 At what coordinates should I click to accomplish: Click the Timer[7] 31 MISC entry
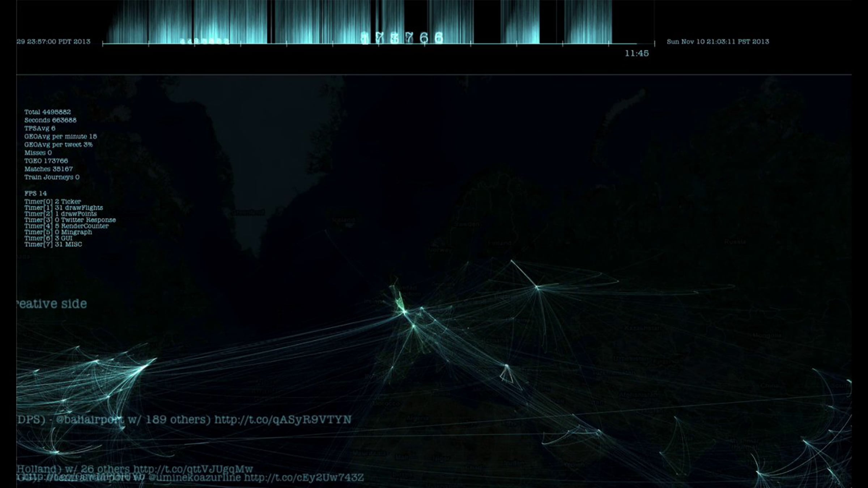click(x=53, y=244)
